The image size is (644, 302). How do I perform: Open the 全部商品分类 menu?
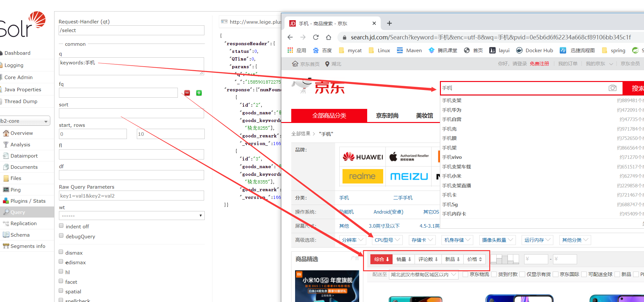tap(329, 116)
